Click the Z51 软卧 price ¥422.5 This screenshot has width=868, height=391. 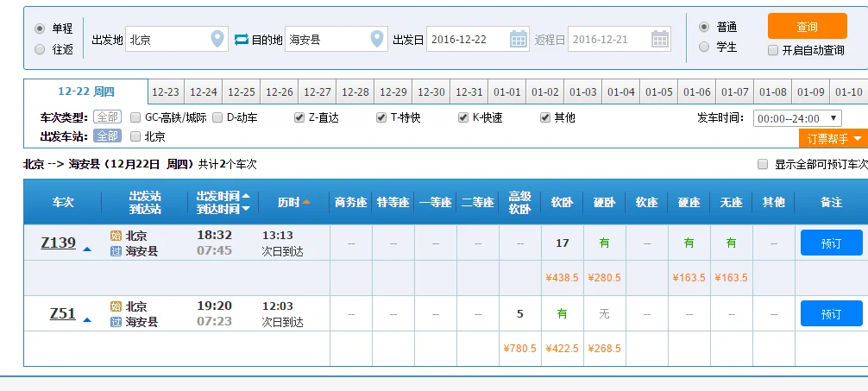pyautogui.click(x=562, y=349)
